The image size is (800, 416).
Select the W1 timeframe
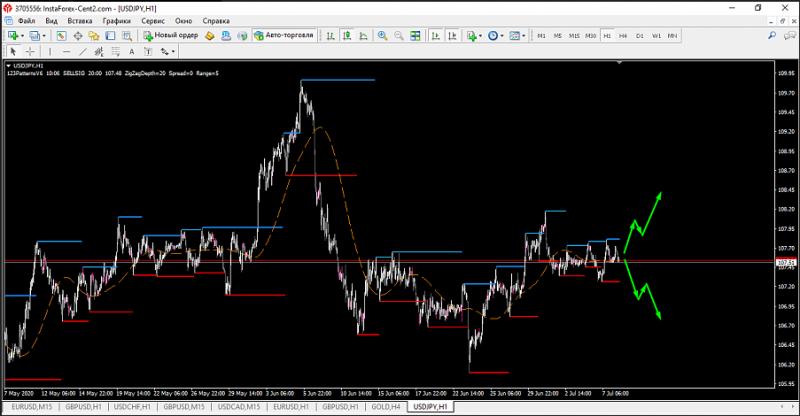coord(656,36)
